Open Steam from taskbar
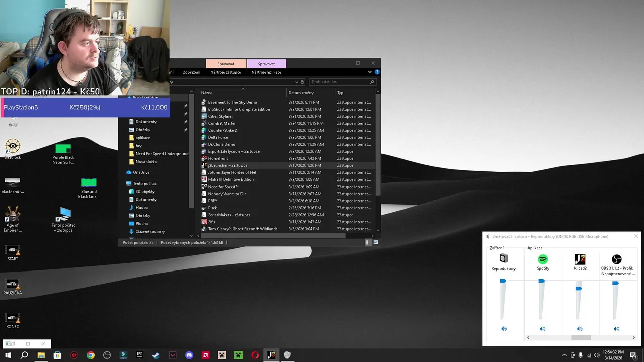Viewport: 644px width, 362px height. click(x=156, y=355)
